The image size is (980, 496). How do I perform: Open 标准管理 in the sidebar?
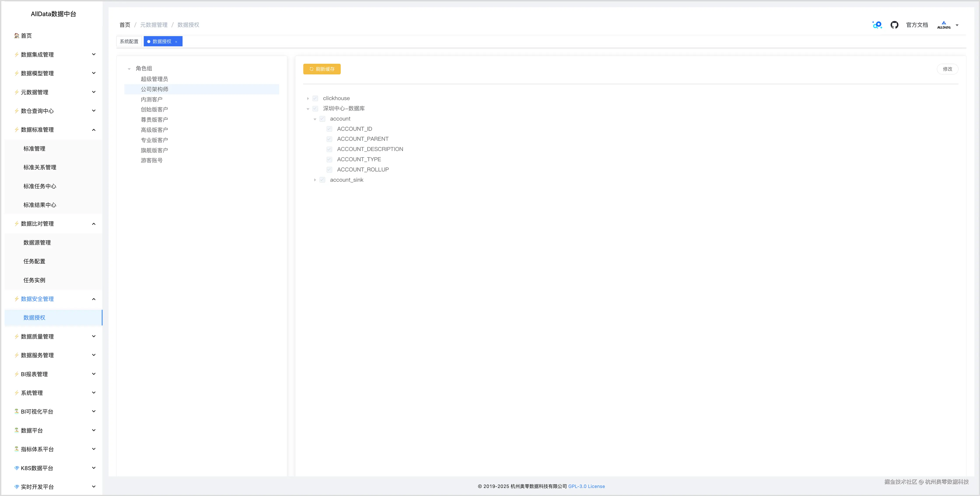[x=34, y=149]
